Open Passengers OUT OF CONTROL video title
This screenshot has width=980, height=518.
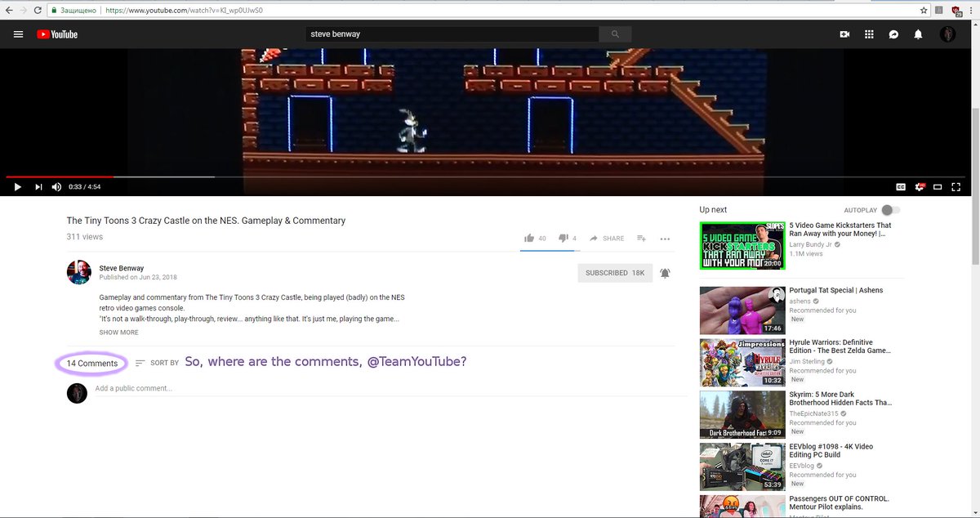840,503
